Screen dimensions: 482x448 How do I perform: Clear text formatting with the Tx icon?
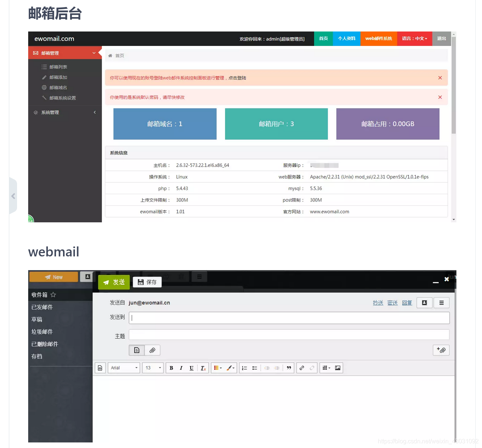tap(203, 368)
